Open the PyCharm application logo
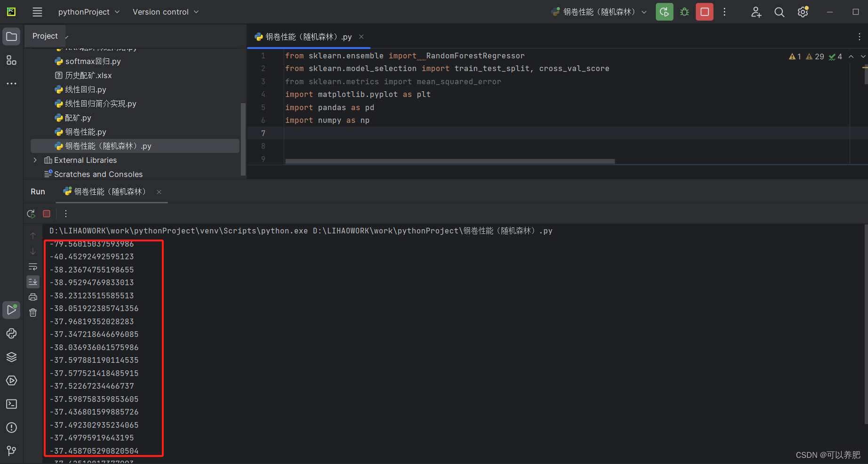Screen dimensions: 868x464 pyautogui.click(x=11, y=12)
